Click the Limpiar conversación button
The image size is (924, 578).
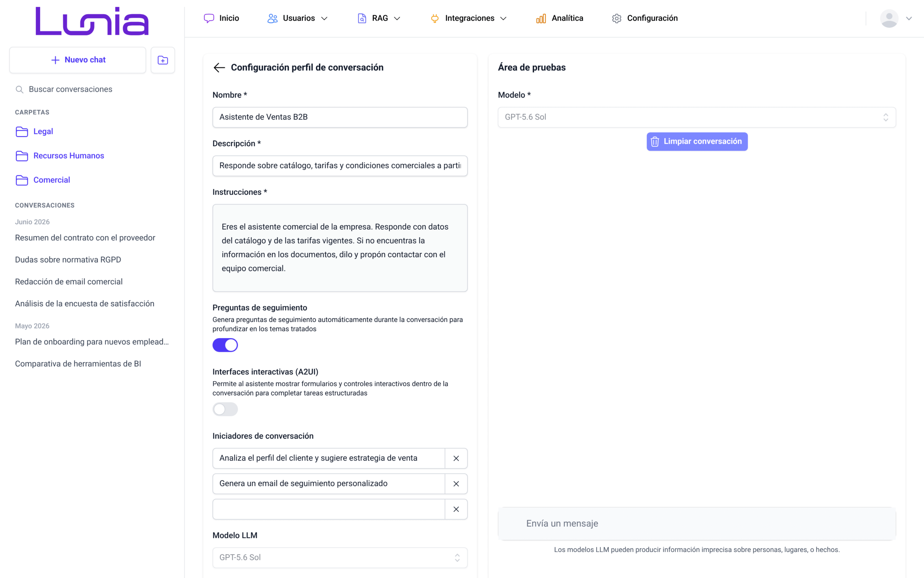point(697,142)
